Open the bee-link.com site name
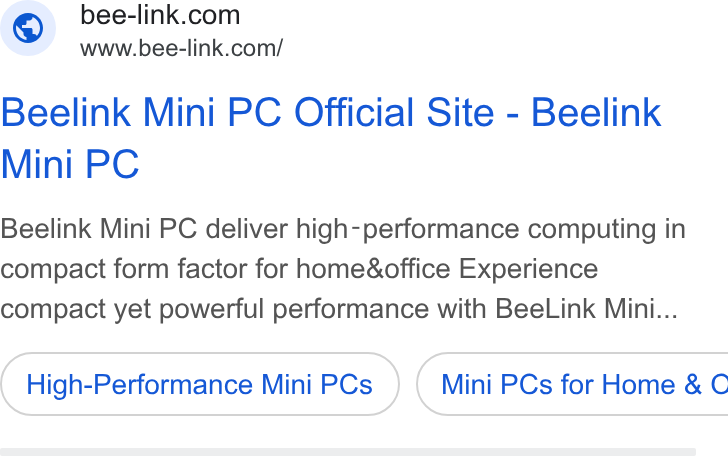 [160, 15]
